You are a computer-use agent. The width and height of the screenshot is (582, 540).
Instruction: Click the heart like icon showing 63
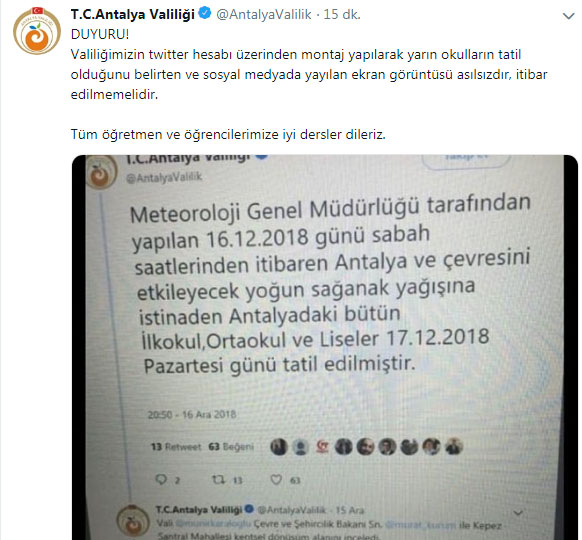point(276,480)
